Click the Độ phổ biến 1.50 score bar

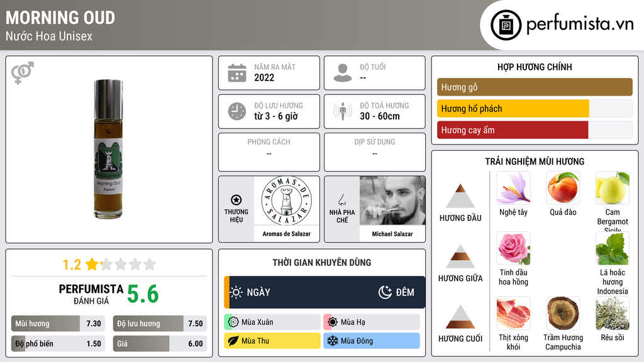pyautogui.click(x=58, y=344)
